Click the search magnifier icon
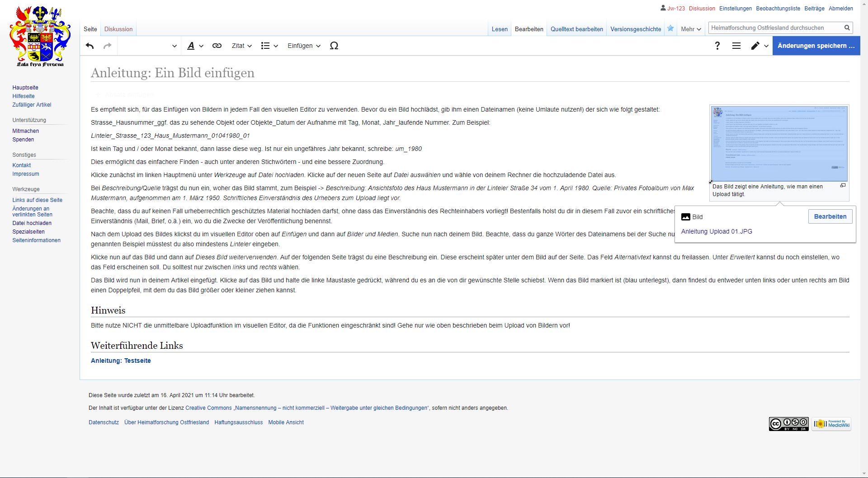The height and width of the screenshot is (478, 868). pyautogui.click(x=847, y=28)
